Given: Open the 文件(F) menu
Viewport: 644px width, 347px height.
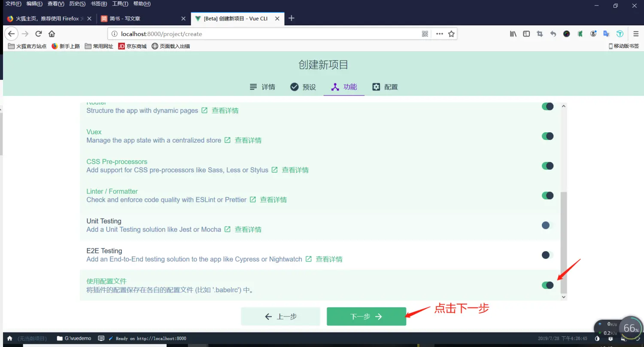Looking at the screenshot, I should 13,4.
